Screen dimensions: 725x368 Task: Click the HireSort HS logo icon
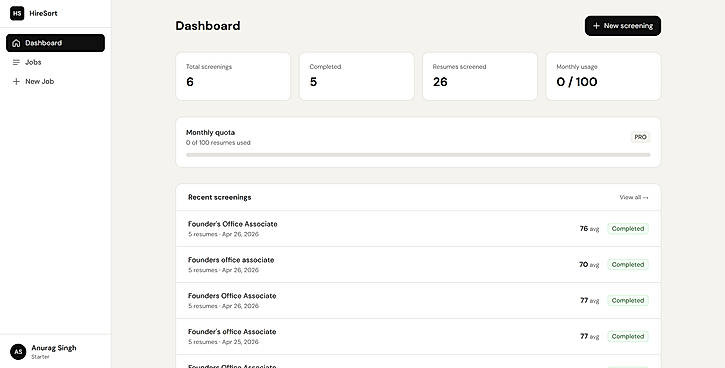click(x=17, y=13)
